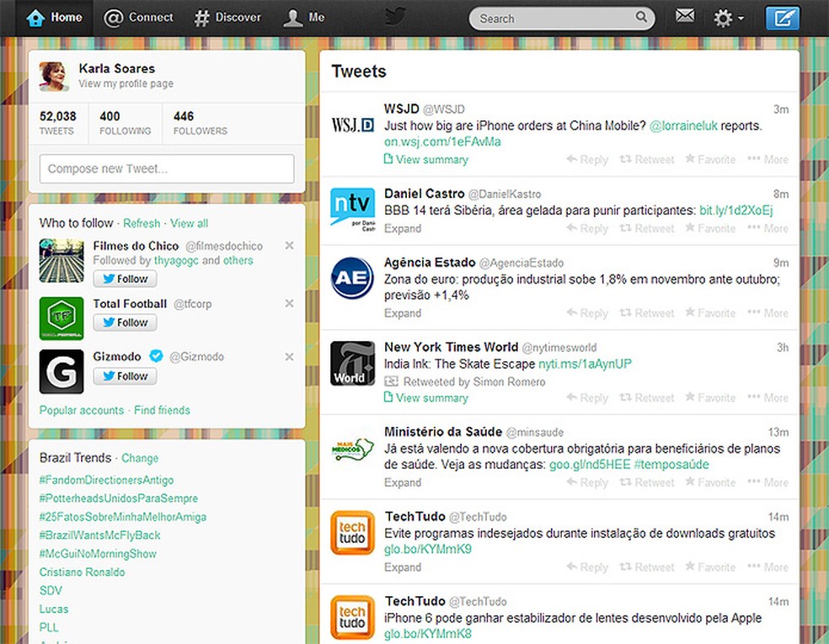Viewport: 829px width, 644px height.
Task: Click the Agência Estado AE avatar
Action: [353, 278]
